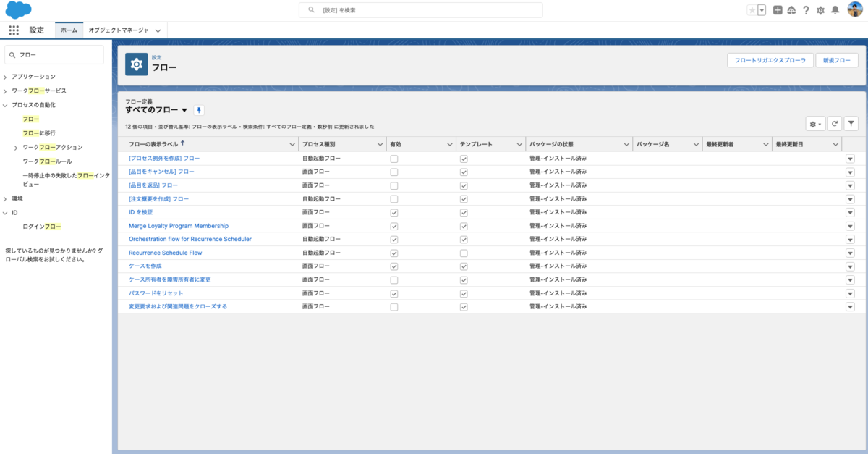
Task: Open global actions plus icon
Action: (x=778, y=10)
